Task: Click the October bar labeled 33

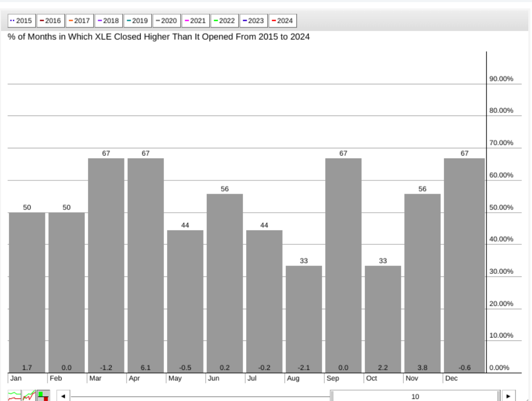Action: coord(383,319)
